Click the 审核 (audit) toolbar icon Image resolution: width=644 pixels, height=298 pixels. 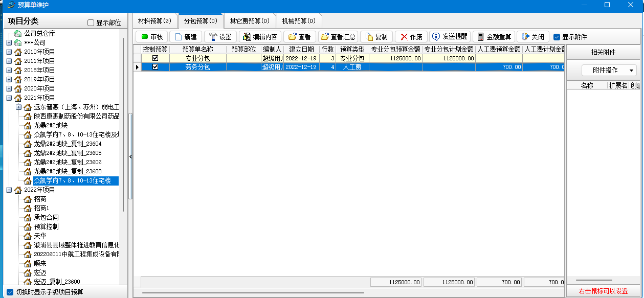point(145,37)
